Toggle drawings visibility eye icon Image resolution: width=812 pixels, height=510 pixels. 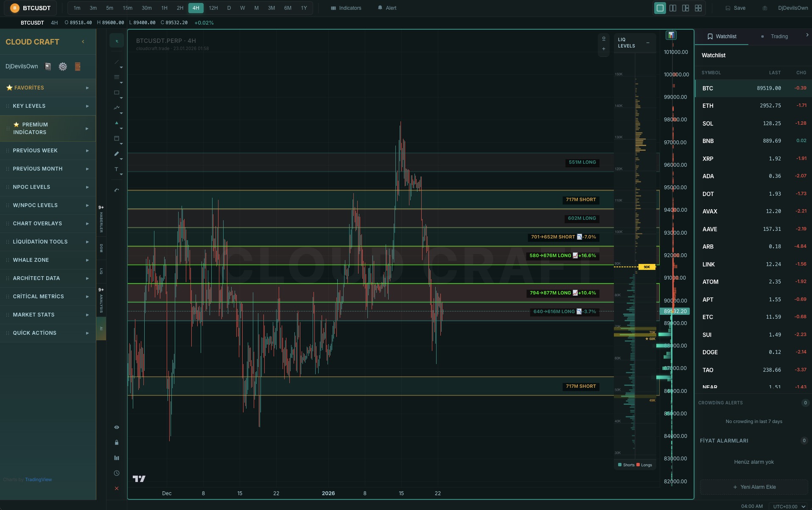(117, 427)
